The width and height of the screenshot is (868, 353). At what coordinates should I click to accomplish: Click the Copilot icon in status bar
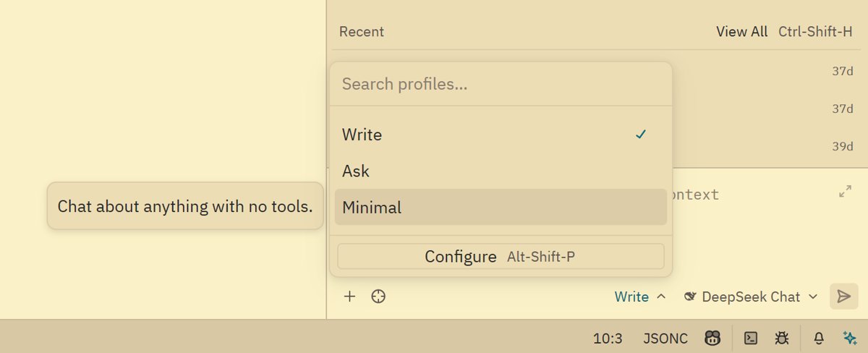[712, 338]
